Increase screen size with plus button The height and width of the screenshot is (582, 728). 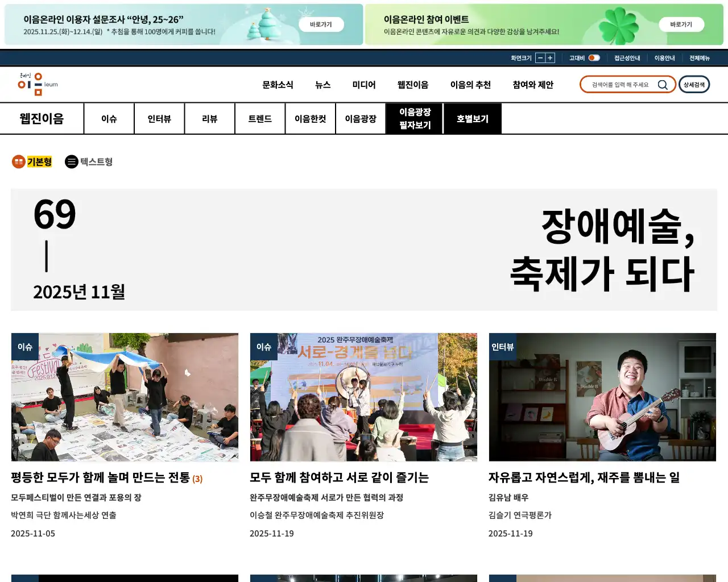(550, 58)
